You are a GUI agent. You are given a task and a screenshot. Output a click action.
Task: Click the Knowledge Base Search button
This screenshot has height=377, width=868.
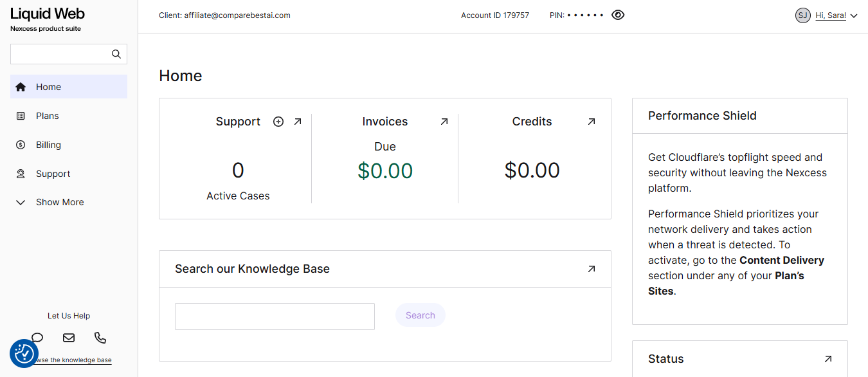click(x=420, y=315)
